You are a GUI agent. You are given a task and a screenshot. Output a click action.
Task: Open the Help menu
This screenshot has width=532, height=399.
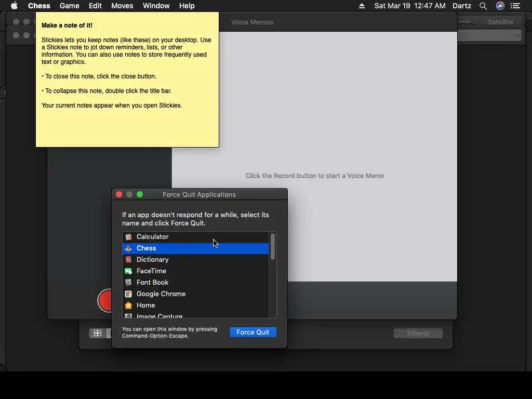coord(187,6)
